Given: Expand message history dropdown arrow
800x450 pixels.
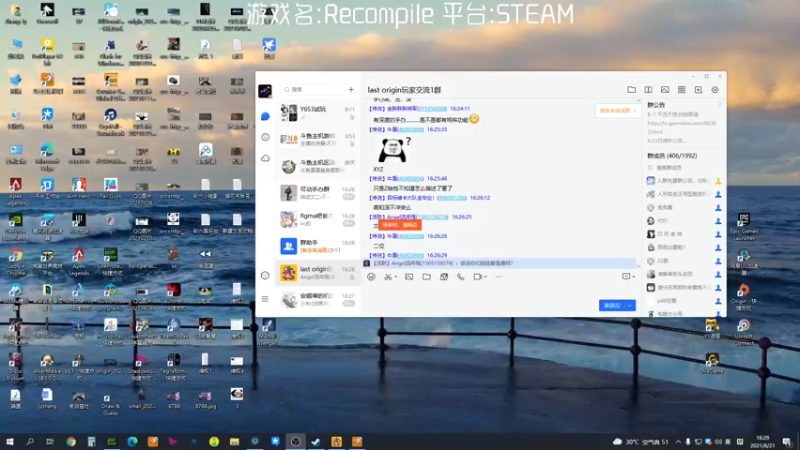Looking at the screenshot, I should (x=633, y=277).
